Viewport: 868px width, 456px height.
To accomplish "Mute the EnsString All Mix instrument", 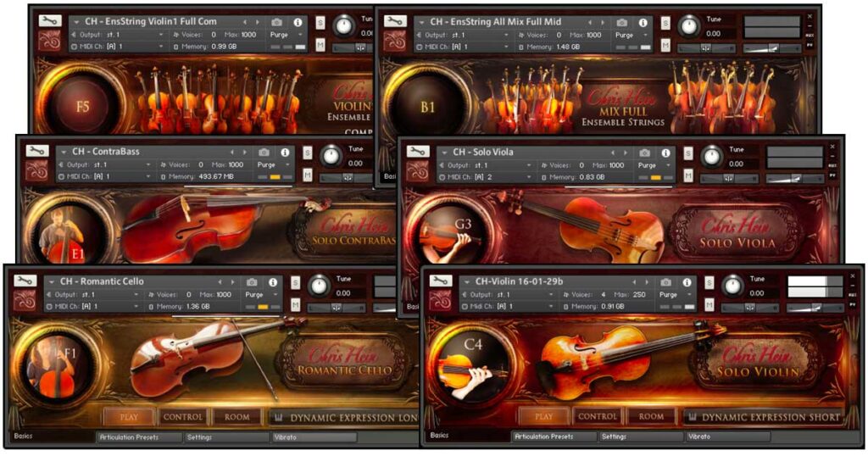I will click(665, 45).
